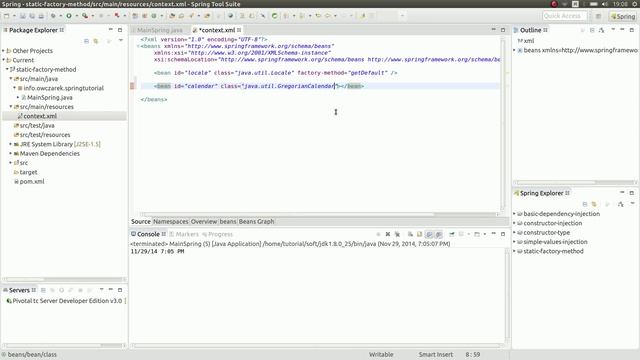Open the Servers view menu dropdown
This screenshot has width=640, height=360.
101,290
